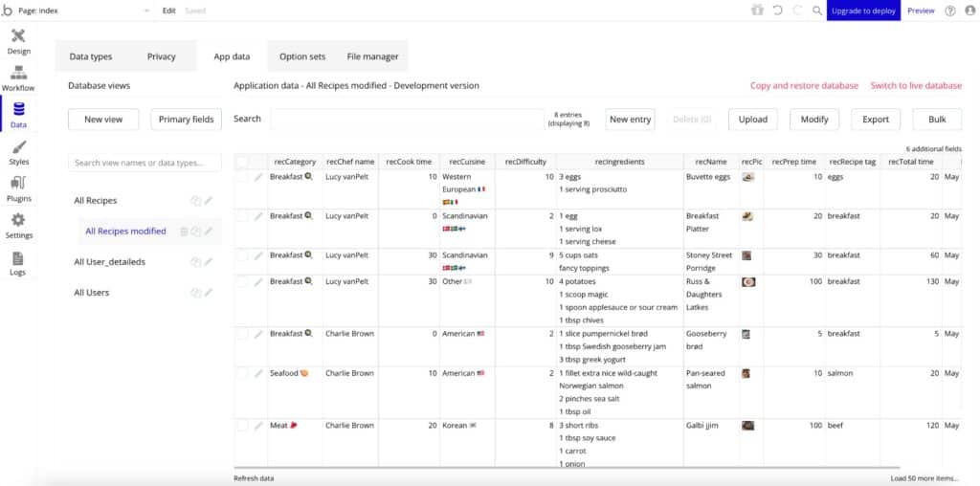Viewport: 980px width, 486px height.
Task: Delete the All Recipes modified view
Action: coord(184,232)
